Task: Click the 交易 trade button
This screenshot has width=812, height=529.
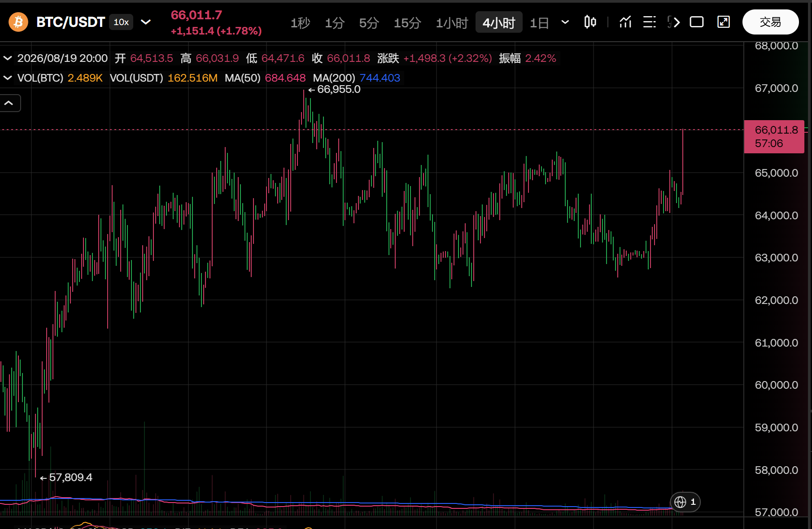Action: point(770,22)
